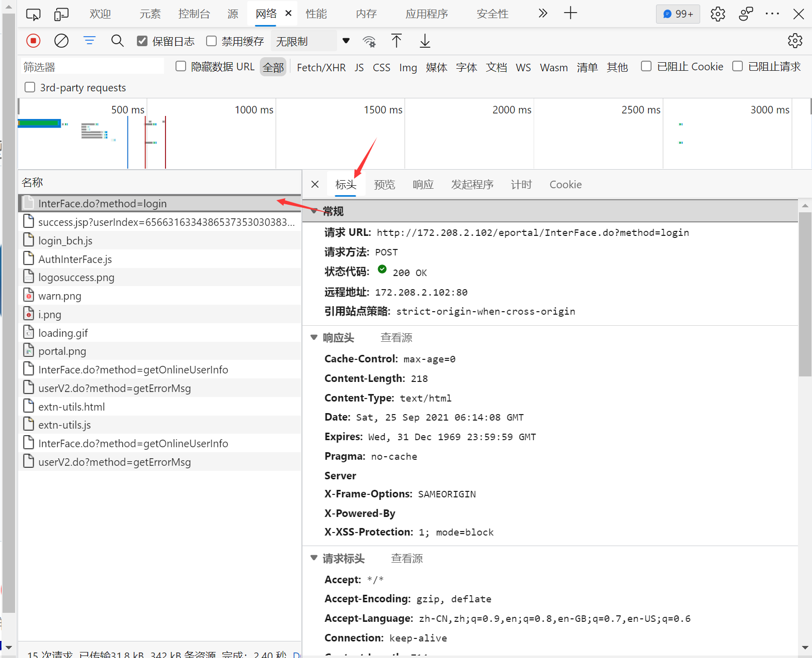812x658 pixels.
Task: Search within network requests
Action: pos(117,41)
